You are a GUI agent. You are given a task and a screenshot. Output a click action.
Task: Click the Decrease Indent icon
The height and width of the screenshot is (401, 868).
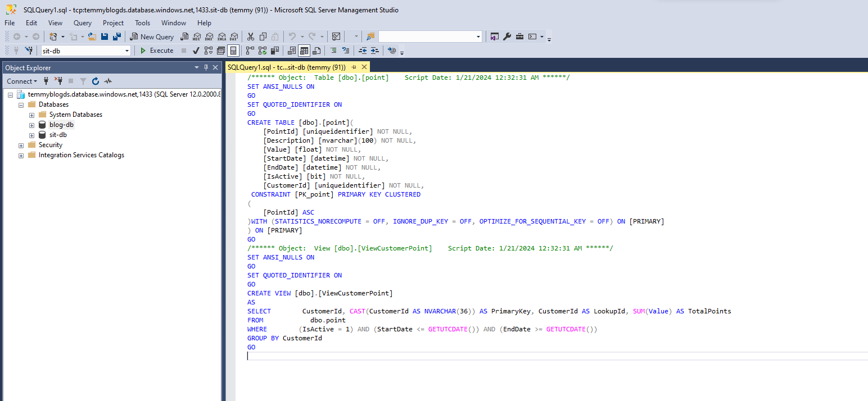[x=363, y=51]
